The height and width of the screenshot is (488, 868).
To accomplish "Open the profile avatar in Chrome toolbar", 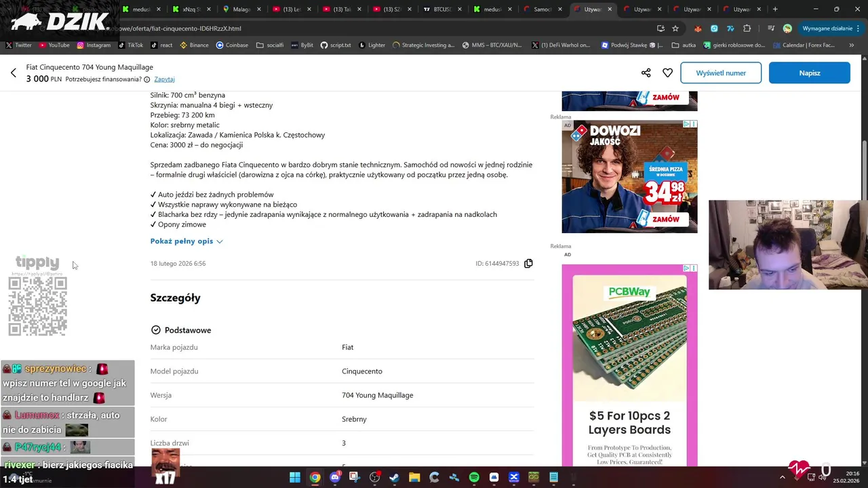I will [x=787, y=28].
